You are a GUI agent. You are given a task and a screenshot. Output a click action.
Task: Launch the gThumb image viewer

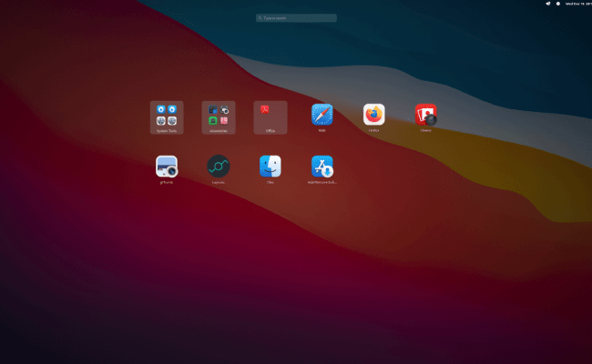pyautogui.click(x=167, y=167)
